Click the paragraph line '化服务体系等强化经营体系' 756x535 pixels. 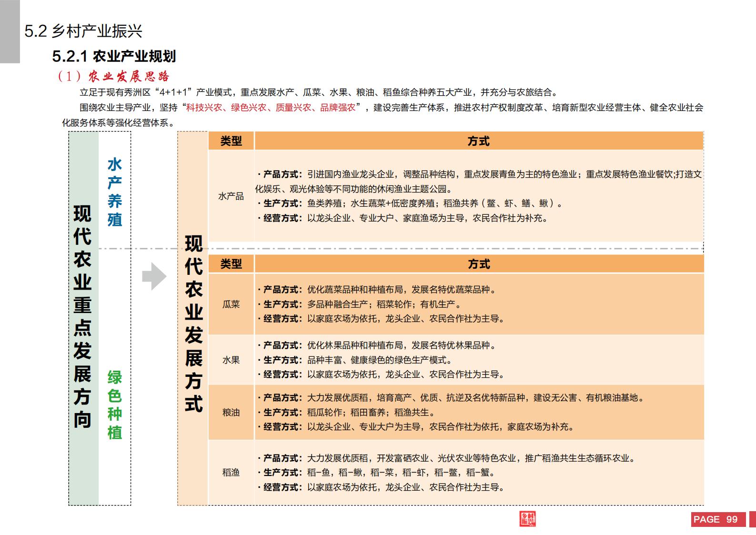tap(119, 123)
